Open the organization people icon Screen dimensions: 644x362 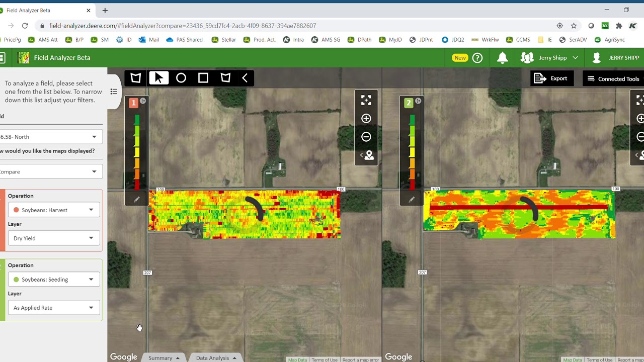coord(527,58)
